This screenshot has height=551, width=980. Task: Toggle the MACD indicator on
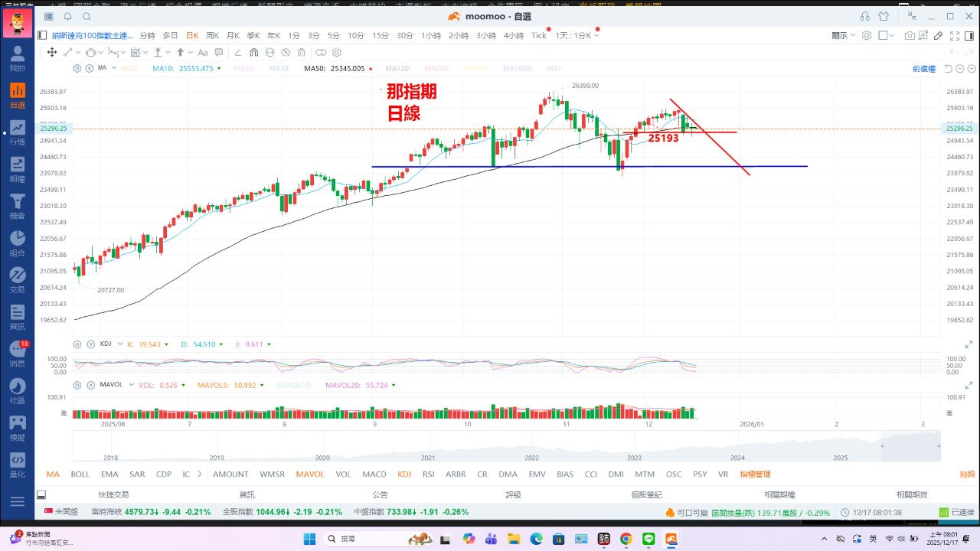(x=374, y=474)
